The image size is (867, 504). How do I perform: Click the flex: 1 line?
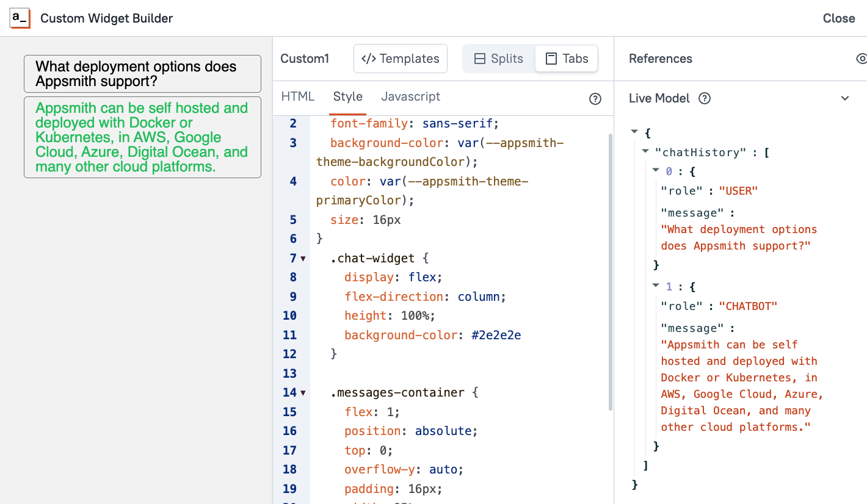point(372,412)
